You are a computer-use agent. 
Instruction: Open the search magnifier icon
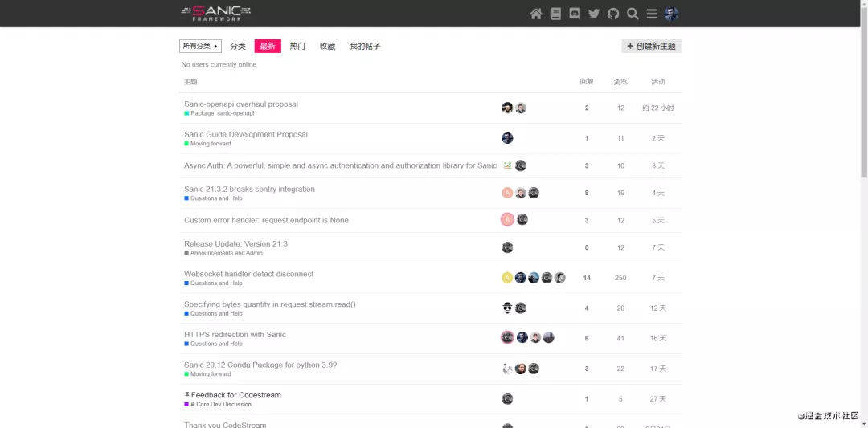(x=633, y=14)
